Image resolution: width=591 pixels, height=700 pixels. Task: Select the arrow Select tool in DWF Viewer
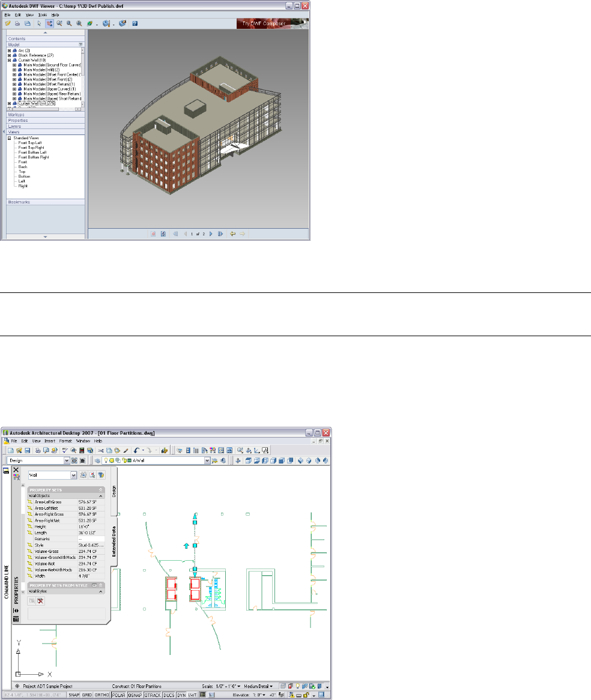39,23
